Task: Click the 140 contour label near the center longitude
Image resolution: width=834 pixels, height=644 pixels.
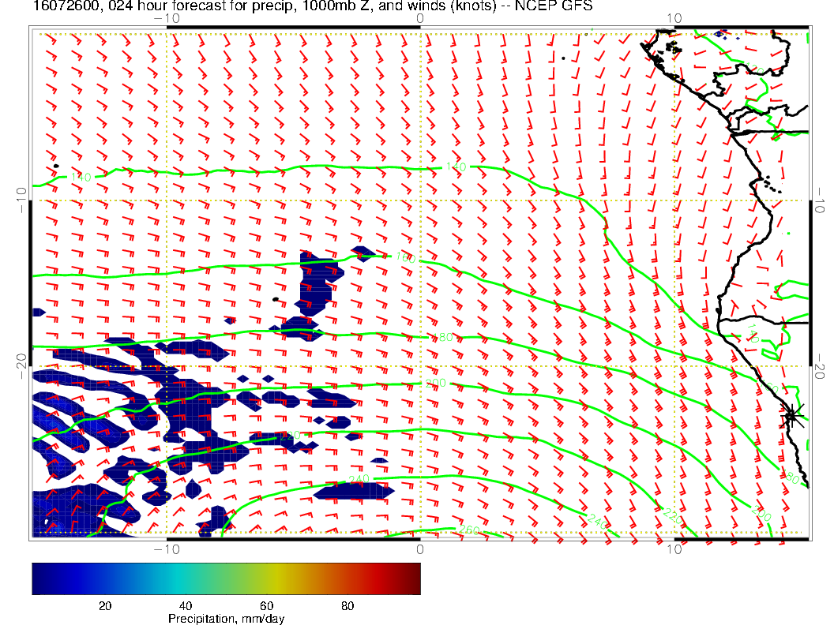Action: click(456, 167)
